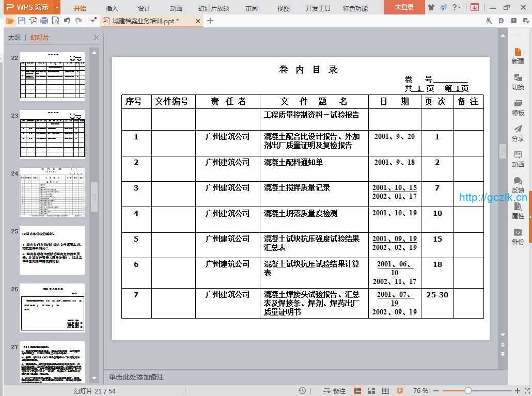This screenshot has height=396, width=532.
Task: Open the 插入 (Insert) ribbon tab
Action: click(x=112, y=8)
